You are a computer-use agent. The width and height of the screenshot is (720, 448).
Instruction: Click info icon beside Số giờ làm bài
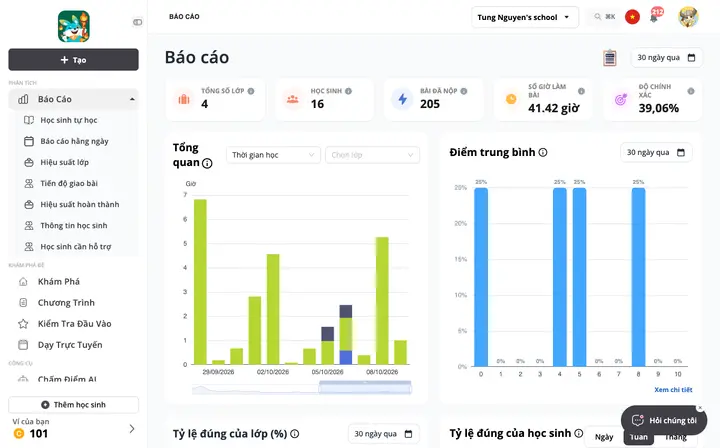click(581, 91)
